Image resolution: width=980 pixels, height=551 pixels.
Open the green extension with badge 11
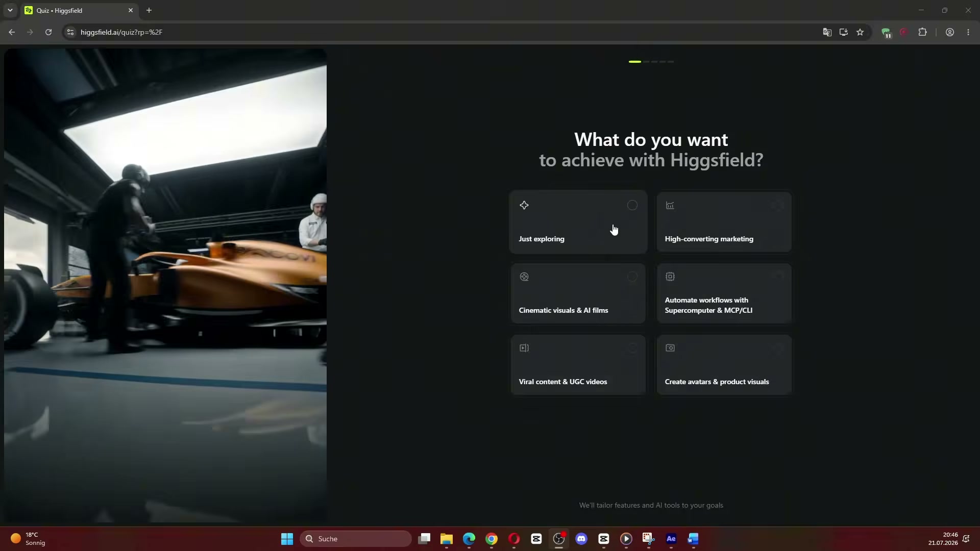coord(887,33)
